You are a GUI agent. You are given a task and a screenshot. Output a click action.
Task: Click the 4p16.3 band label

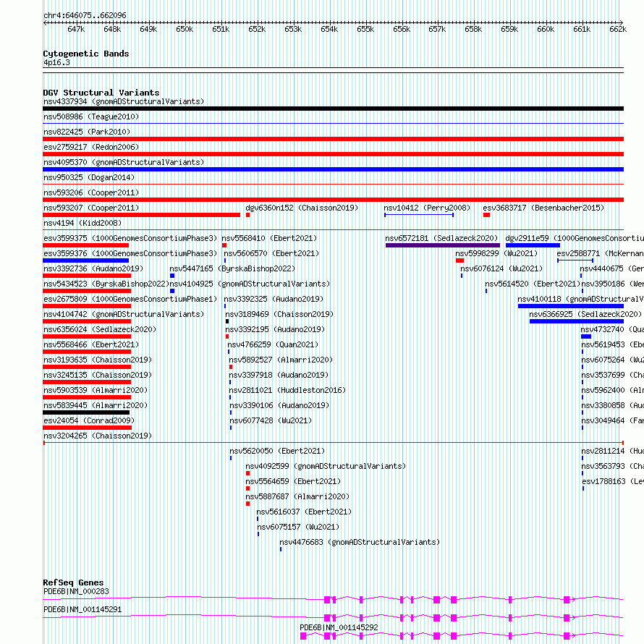click(x=56, y=62)
